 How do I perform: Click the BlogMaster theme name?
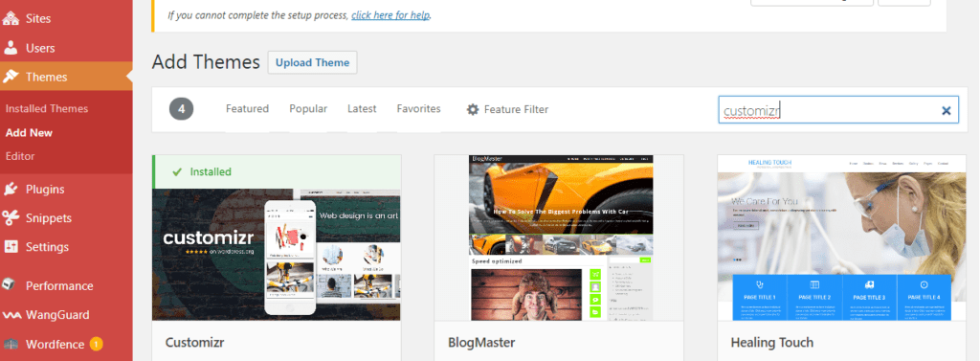point(481,342)
